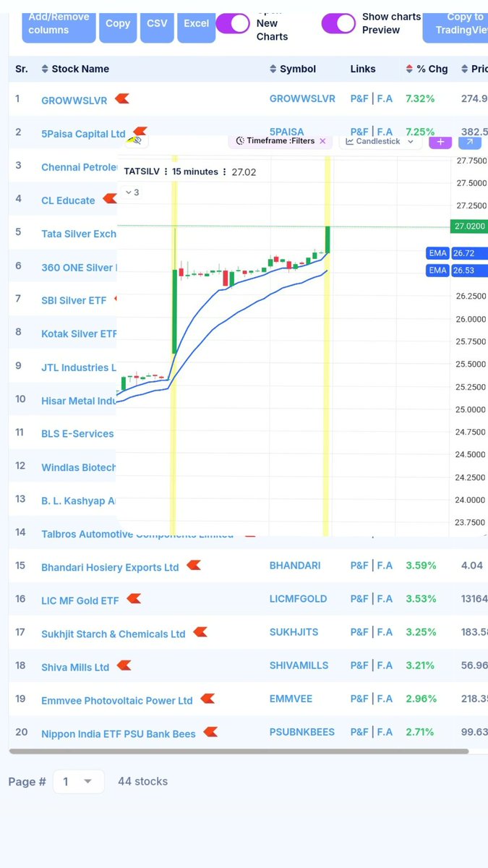
Task: Sort table by % Chg column arrows
Action: point(410,69)
